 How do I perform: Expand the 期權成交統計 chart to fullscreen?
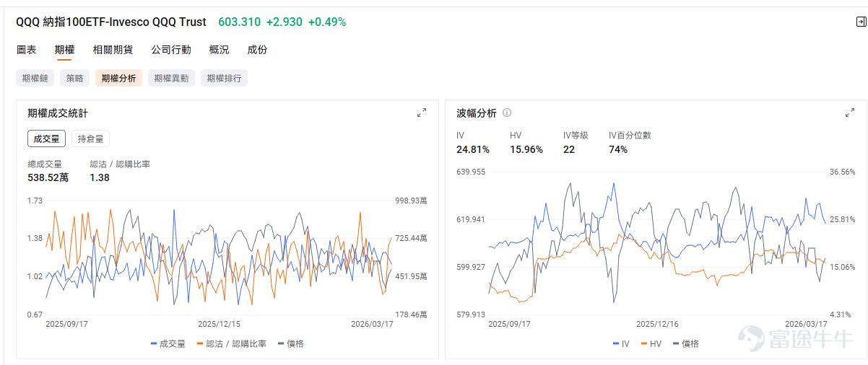tap(422, 113)
